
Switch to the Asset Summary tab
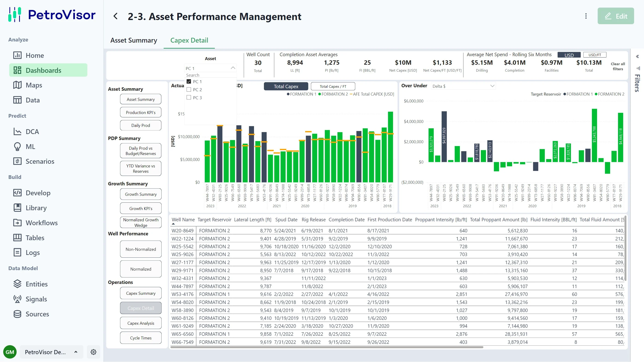pyautogui.click(x=134, y=40)
